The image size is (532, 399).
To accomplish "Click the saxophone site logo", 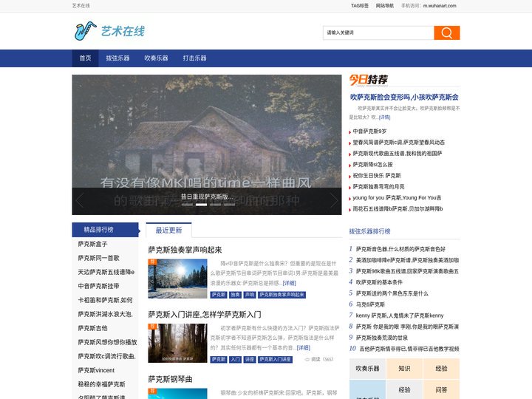I will coord(109,31).
